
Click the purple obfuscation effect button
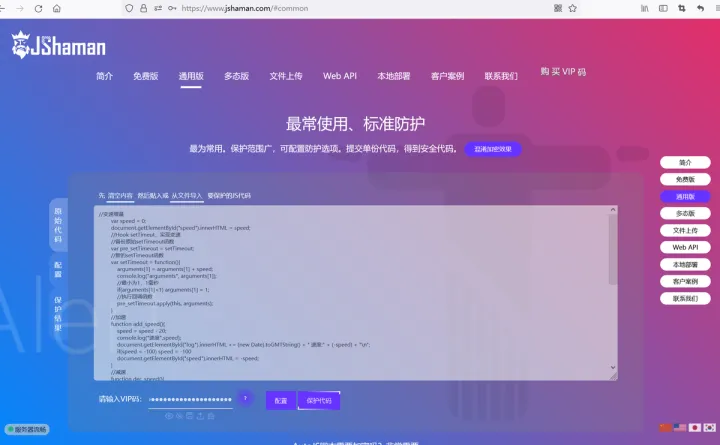pyautogui.click(x=493, y=149)
